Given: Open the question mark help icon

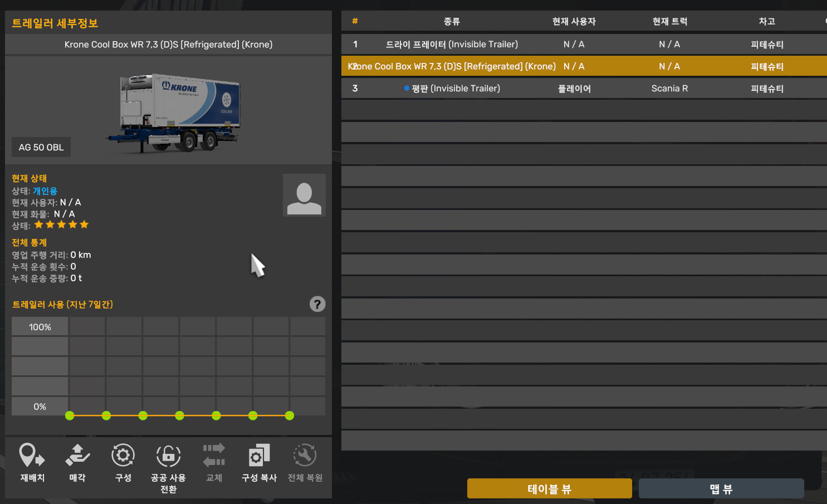Looking at the screenshot, I should tap(317, 304).
